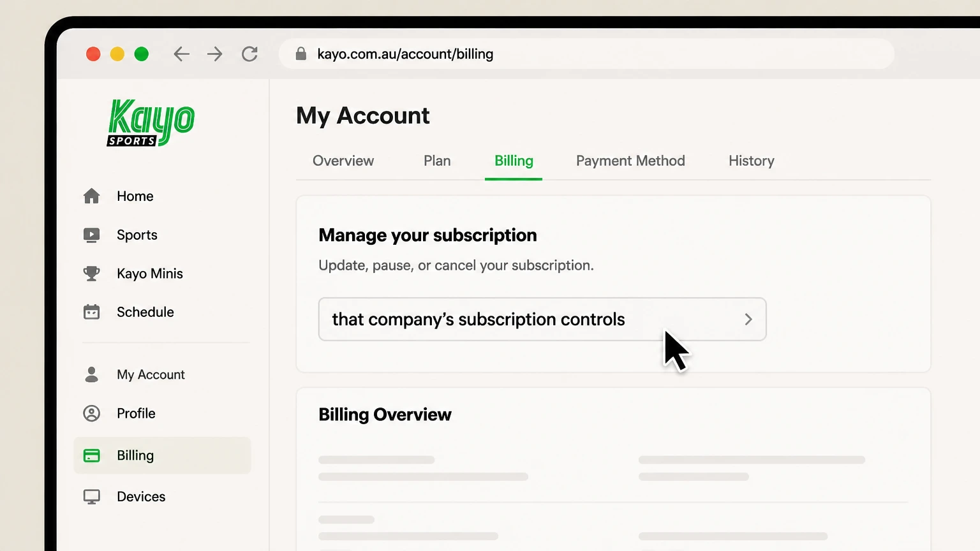Switch to the Overview tab
Screen dimensions: 980x551
coord(343,161)
